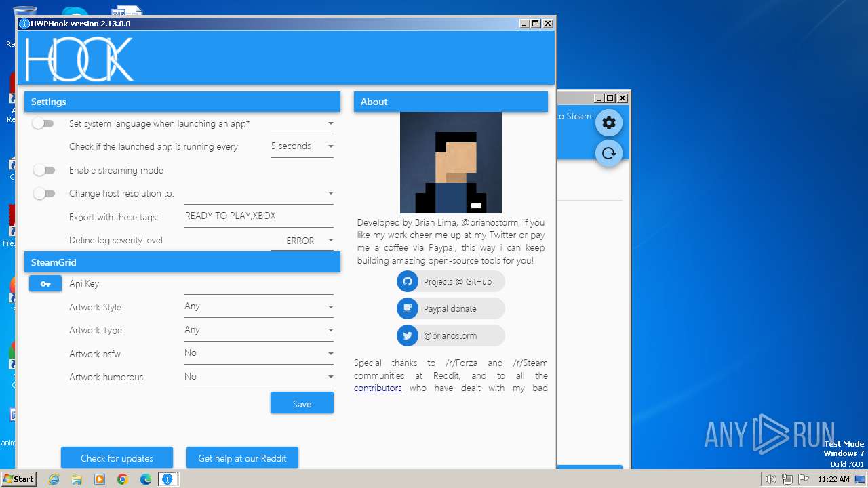The image size is (868, 488).
Task: Open Microsoft Edge from the taskbar
Action: tap(146, 479)
